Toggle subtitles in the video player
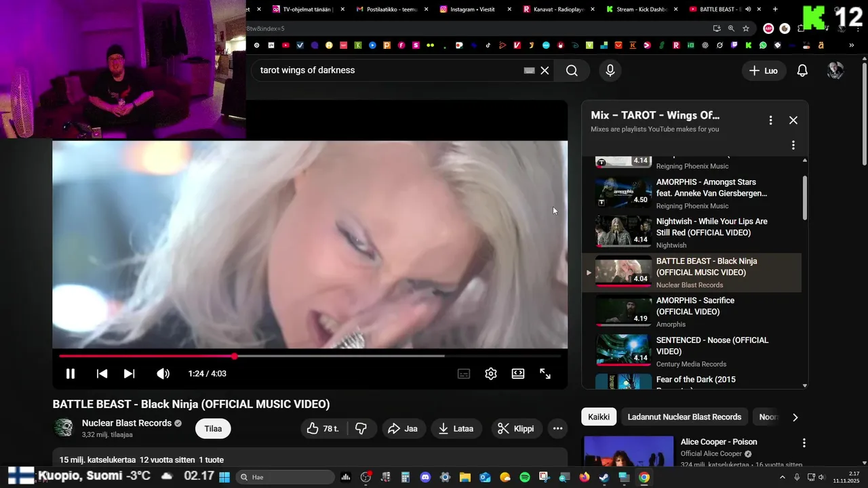Image resolution: width=868 pixels, height=488 pixels. [x=464, y=373]
